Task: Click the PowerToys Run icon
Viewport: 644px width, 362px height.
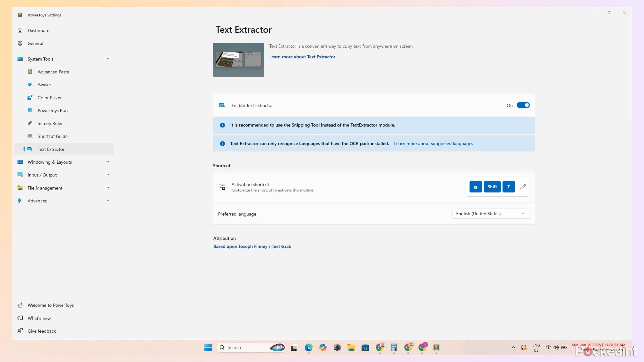Action: click(x=30, y=110)
